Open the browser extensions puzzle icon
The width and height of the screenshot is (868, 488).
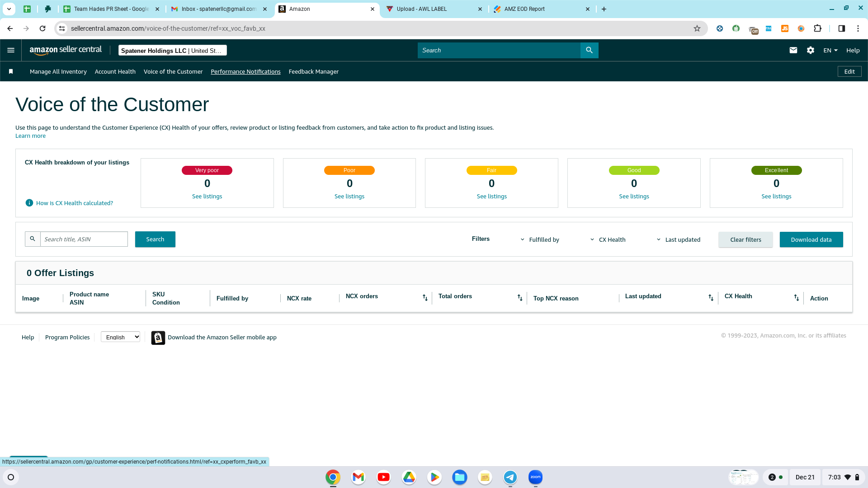click(817, 28)
